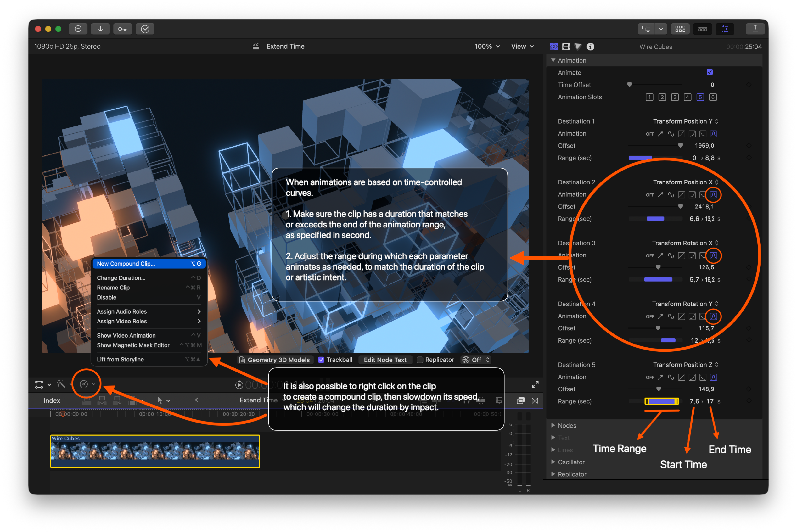
Task: Set Destination 5 animation to OFF
Action: [650, 377]
